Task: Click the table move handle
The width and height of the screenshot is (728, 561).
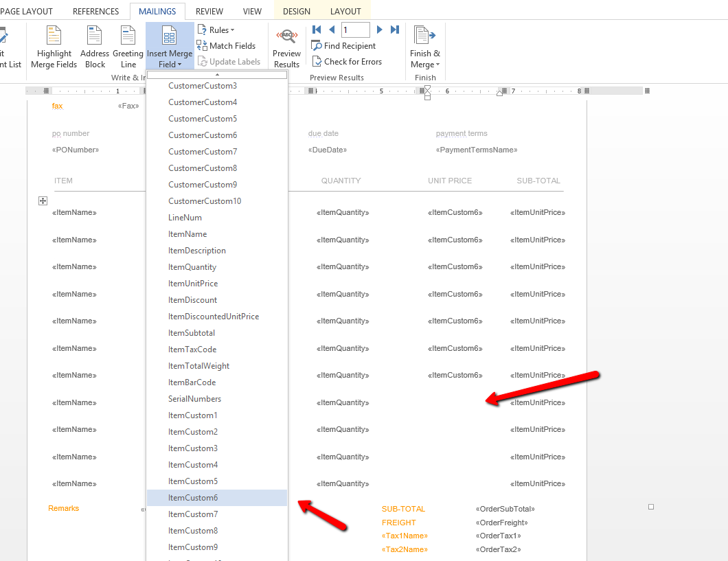Action: point(43,201)
